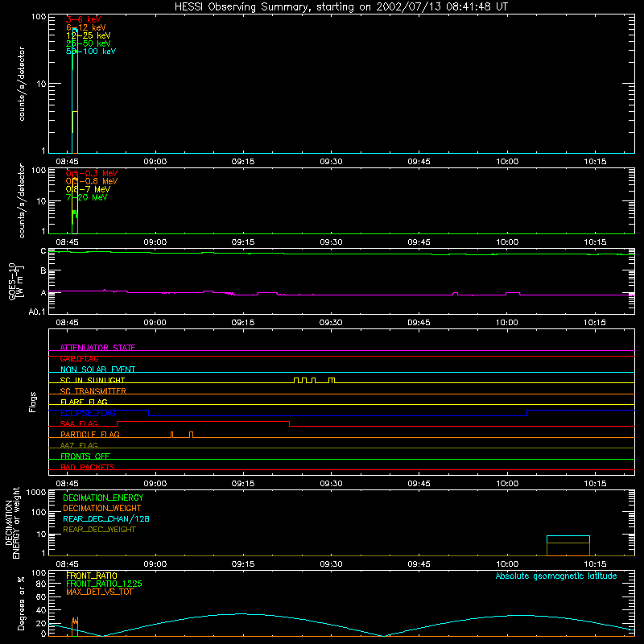Click the C class tick label
This screenshot has width=644, height=644.
point(43,251)
